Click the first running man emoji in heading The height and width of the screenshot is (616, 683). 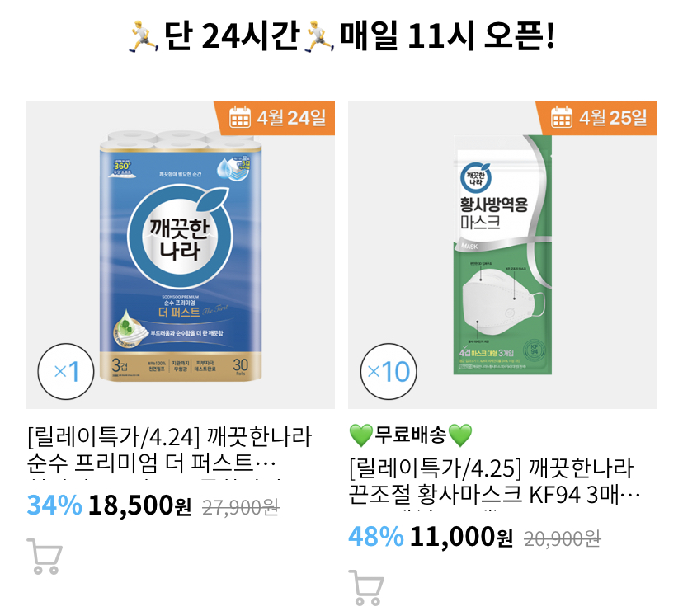point(144,36)
